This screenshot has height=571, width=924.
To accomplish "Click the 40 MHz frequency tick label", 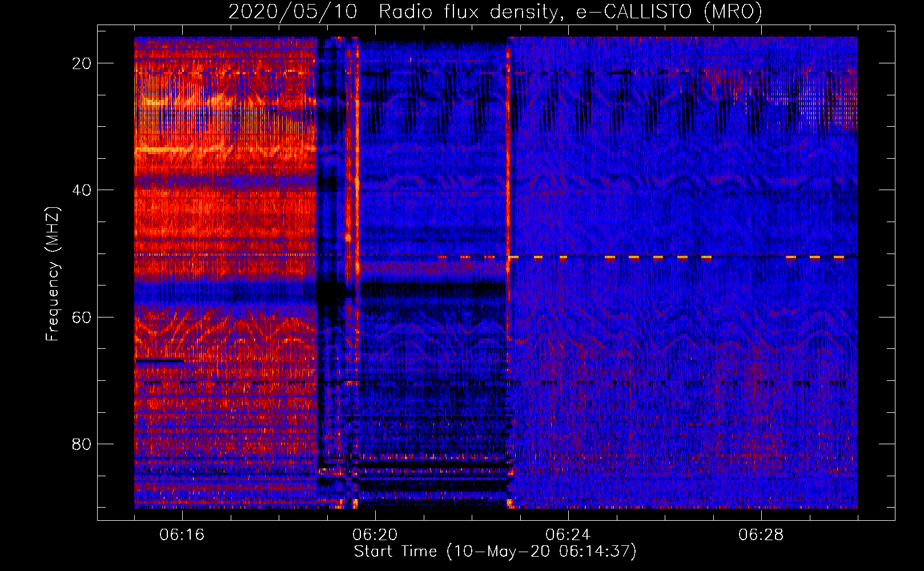I will tap(82, 190).
